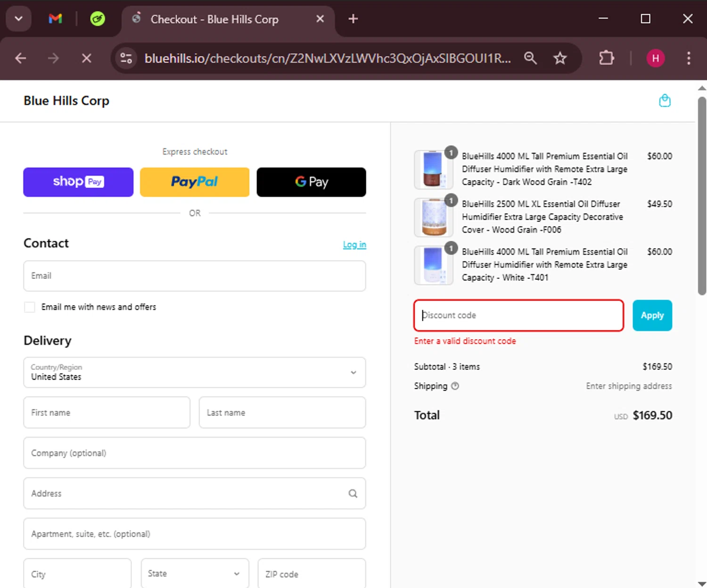Viewport: 707px width, 588px height.
Task: Focus the Discount code field
Action: [518, 315]
